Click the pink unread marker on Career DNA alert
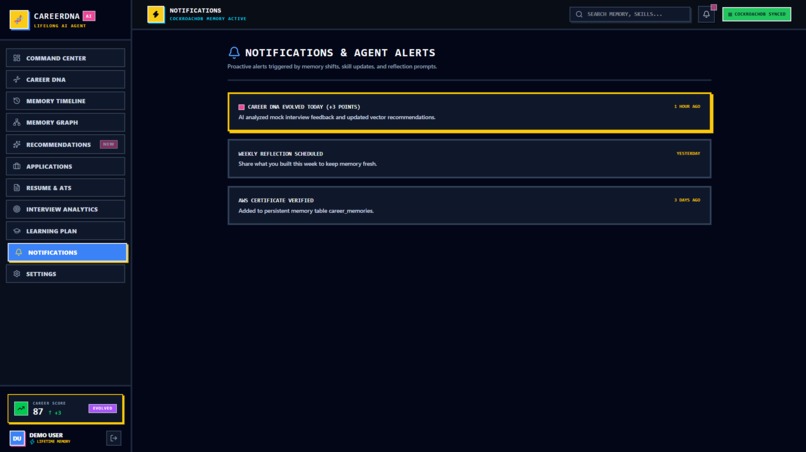 [x=241, y=107]
